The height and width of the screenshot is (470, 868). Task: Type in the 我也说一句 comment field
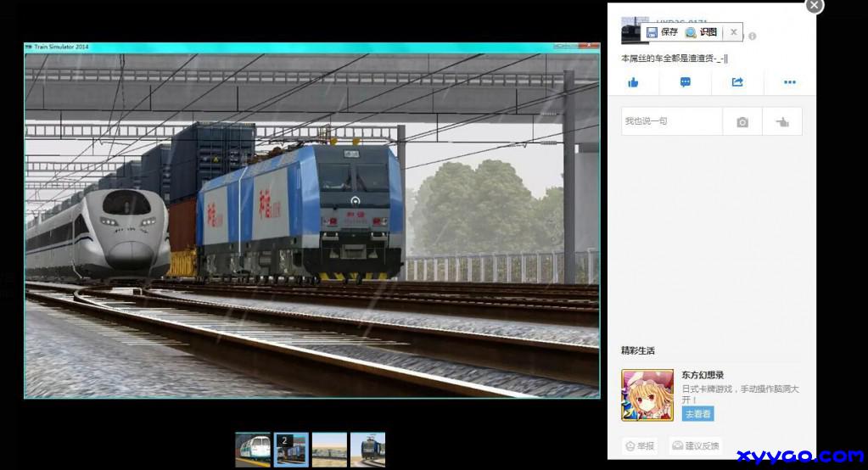click(671, 121)
